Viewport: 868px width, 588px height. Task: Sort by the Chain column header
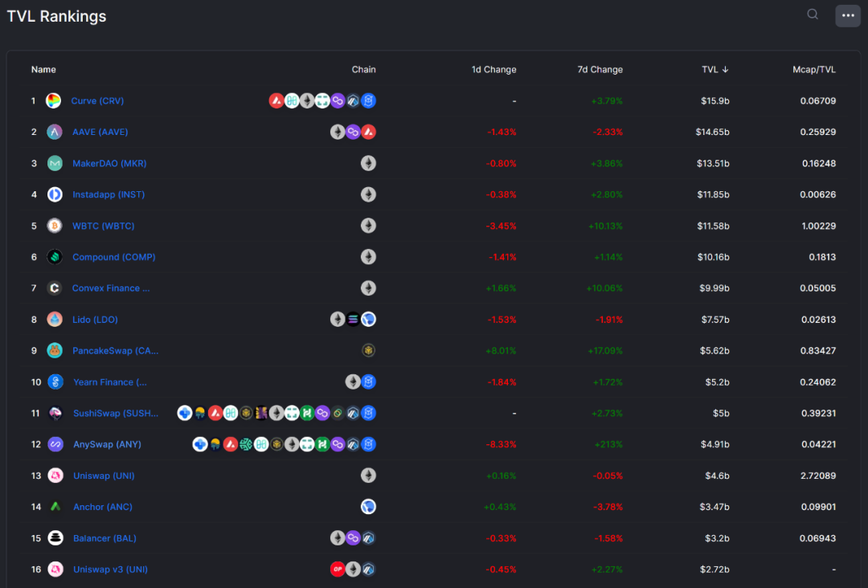364,69
